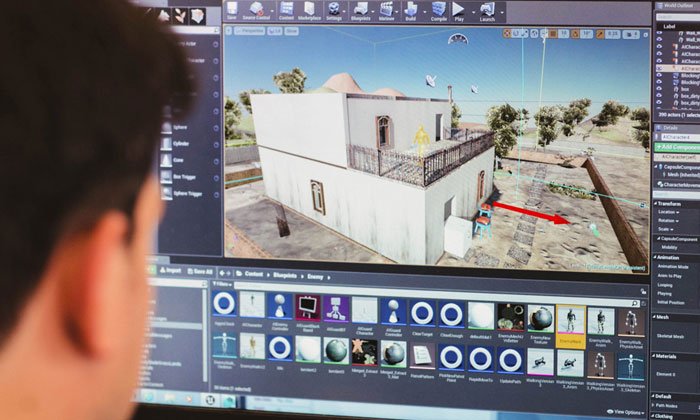Click the Launch gamepad icon
This screenshot has width=700, height=420.
pos(487,11)
